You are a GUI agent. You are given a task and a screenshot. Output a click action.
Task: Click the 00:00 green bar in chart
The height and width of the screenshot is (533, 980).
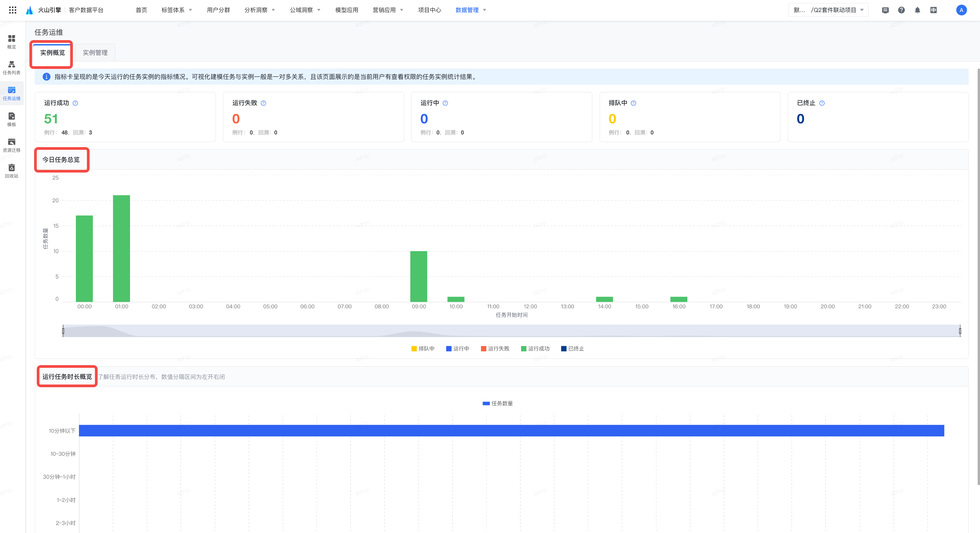(84, 259)
